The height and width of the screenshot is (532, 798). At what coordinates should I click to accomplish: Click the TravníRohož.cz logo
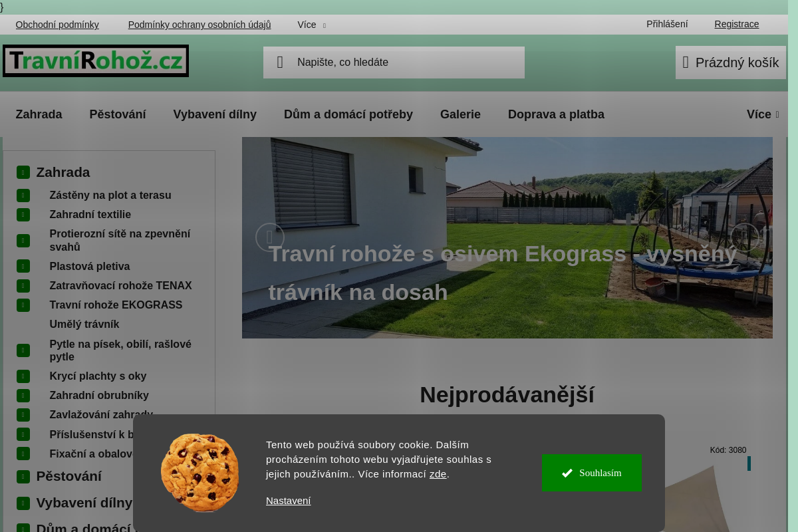(96, 61)
